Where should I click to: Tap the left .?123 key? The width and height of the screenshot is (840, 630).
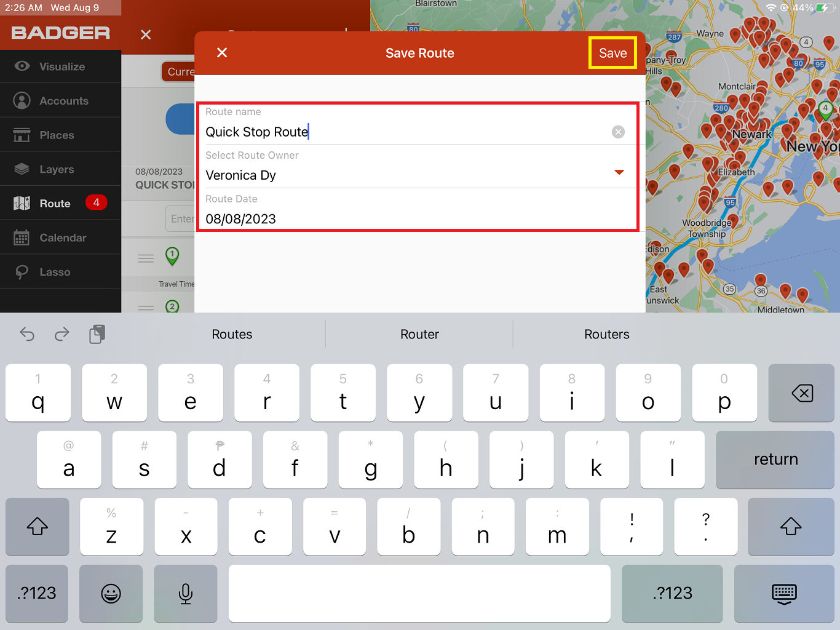pos(37,593)
